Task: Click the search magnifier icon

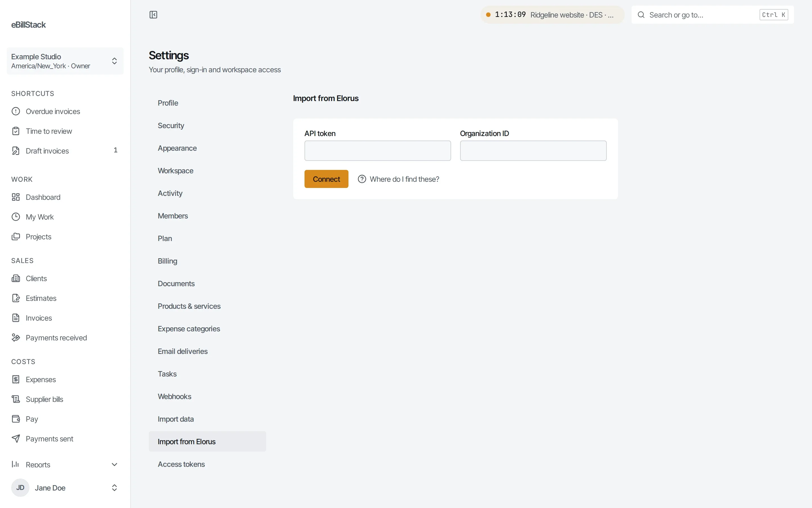Action: [x=641, y=15]
